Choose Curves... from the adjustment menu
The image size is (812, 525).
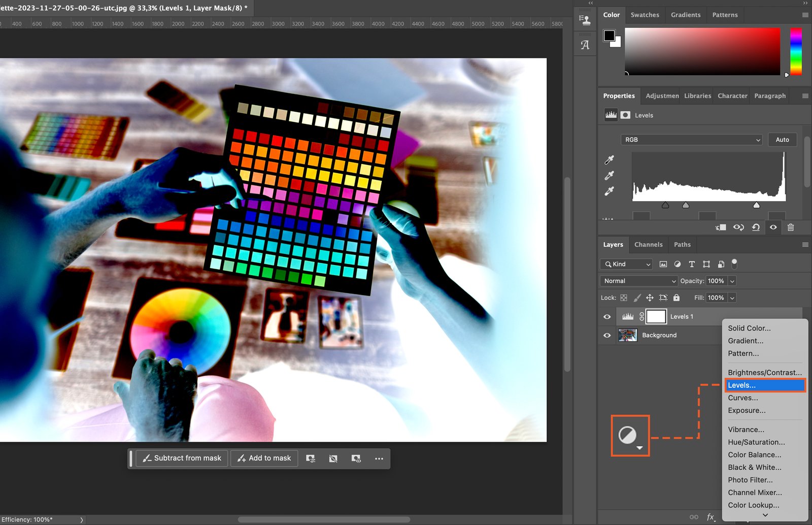742,398
